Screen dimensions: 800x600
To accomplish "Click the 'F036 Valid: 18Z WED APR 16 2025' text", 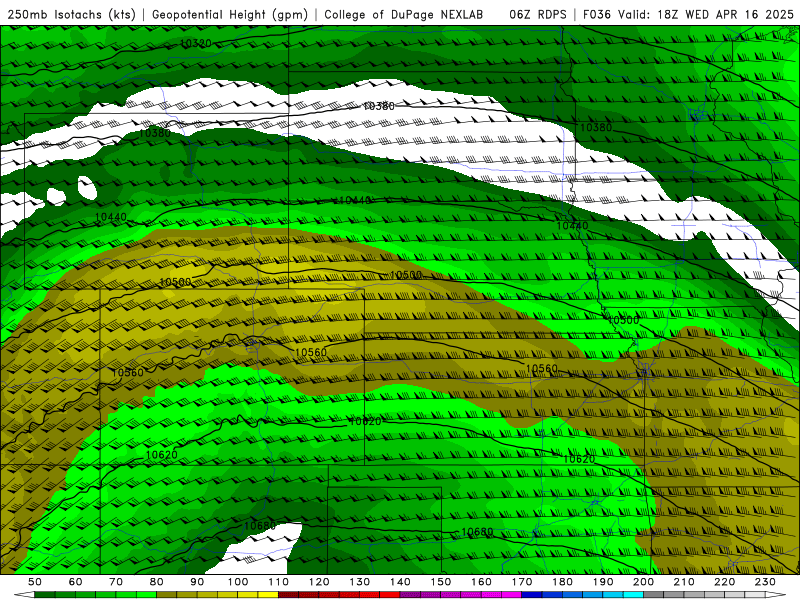I will (688, 15).
